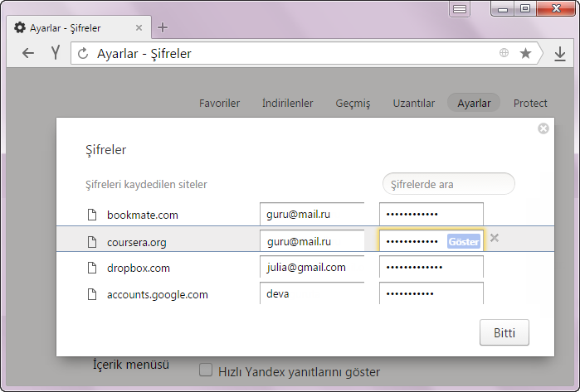
Task: Click the Şifreler dialog heading
Action: click(105, 150)
